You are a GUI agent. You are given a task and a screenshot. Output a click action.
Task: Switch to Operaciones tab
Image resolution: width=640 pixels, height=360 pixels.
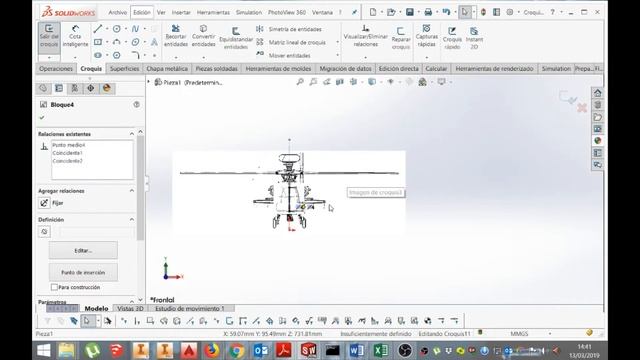[x=56, y=69]
